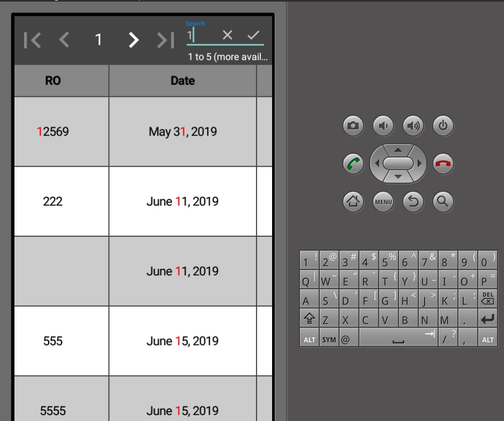The height and width of the screenshot is (421, 504).
Task: Click the date cell May 31, 2019
Action: point(183,131)
